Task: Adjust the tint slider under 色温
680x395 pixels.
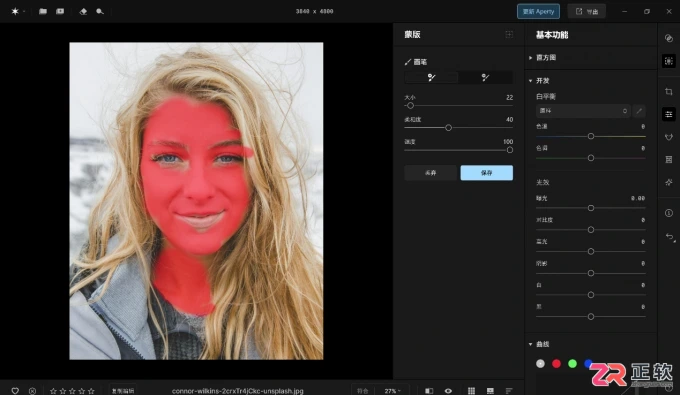Action: [591, 158]
